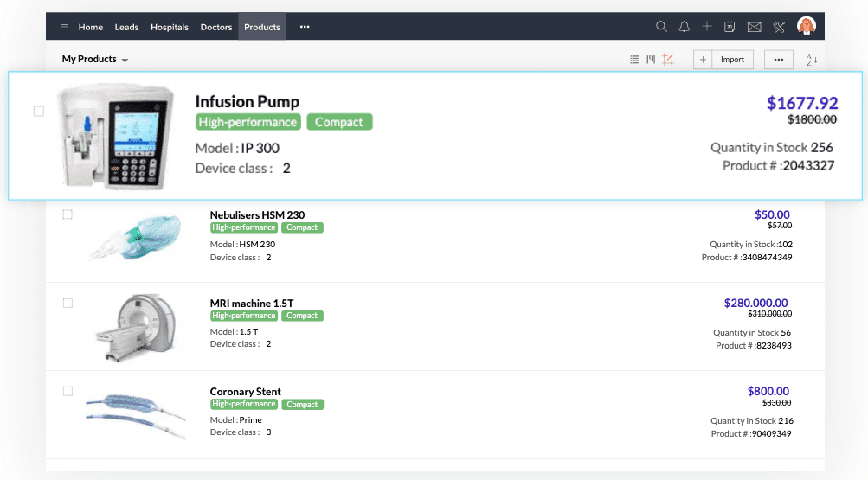Open the search magnifier in top bar
Image resolution: width=868 pixels, height=480 pixels.
[x=661, y=27]
